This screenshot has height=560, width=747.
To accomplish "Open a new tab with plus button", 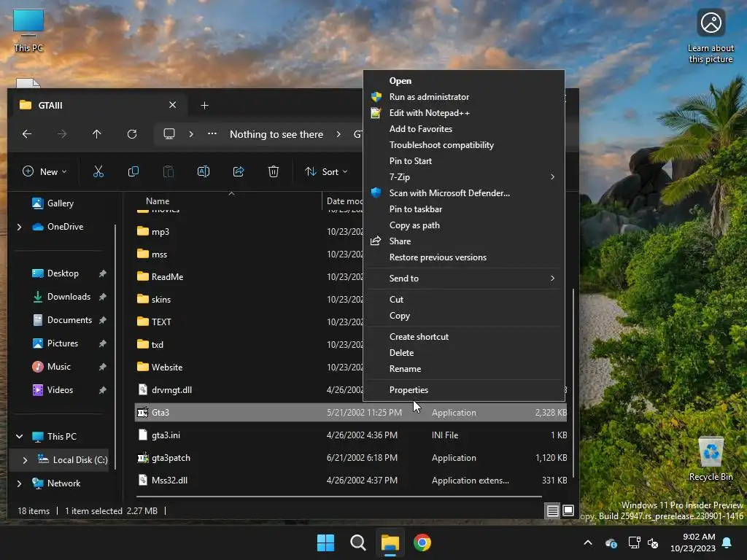I will click(204, 105).
